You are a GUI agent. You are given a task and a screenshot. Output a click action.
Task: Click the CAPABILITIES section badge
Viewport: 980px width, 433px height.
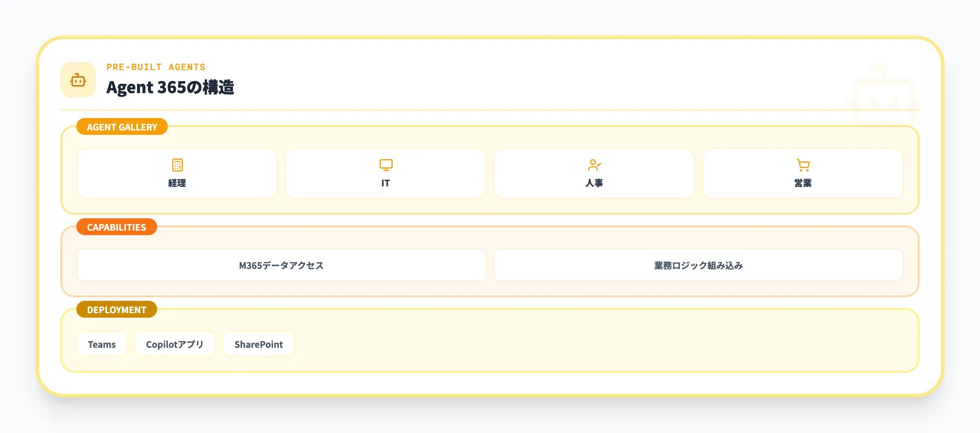[116, 227]
